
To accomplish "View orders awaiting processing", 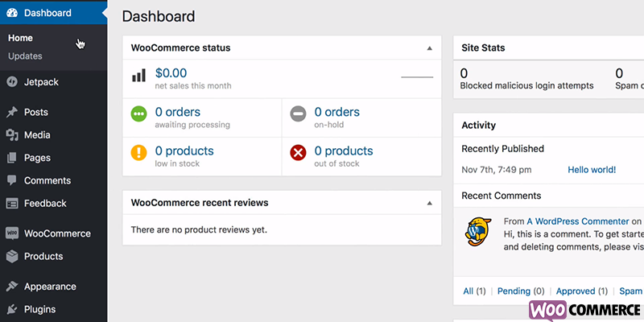I will pos(177,113).
